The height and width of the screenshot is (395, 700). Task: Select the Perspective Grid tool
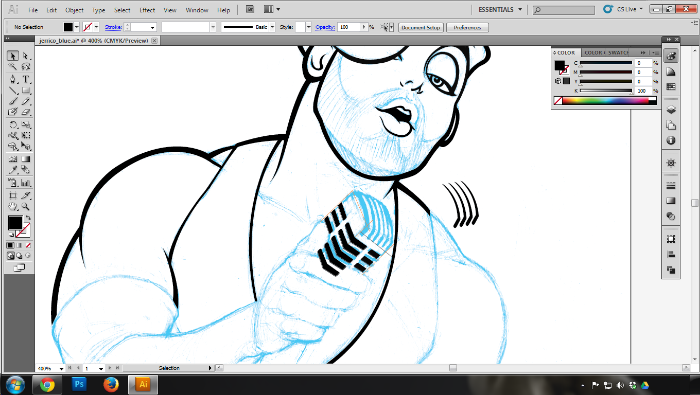(26, 146)
